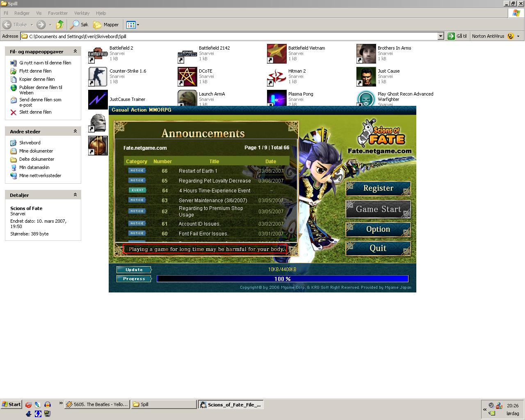The width and height of the screenshot is (525, 420).
Task: Select the Battlefield 2 shortcut icon
Action: click(98, 54)
